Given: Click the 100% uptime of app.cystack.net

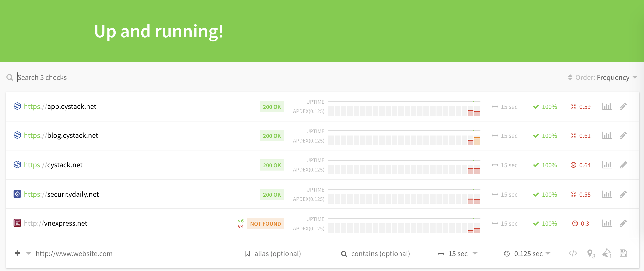Looking at the screenshot, I should pyautogui.click(x=545, y=107).
